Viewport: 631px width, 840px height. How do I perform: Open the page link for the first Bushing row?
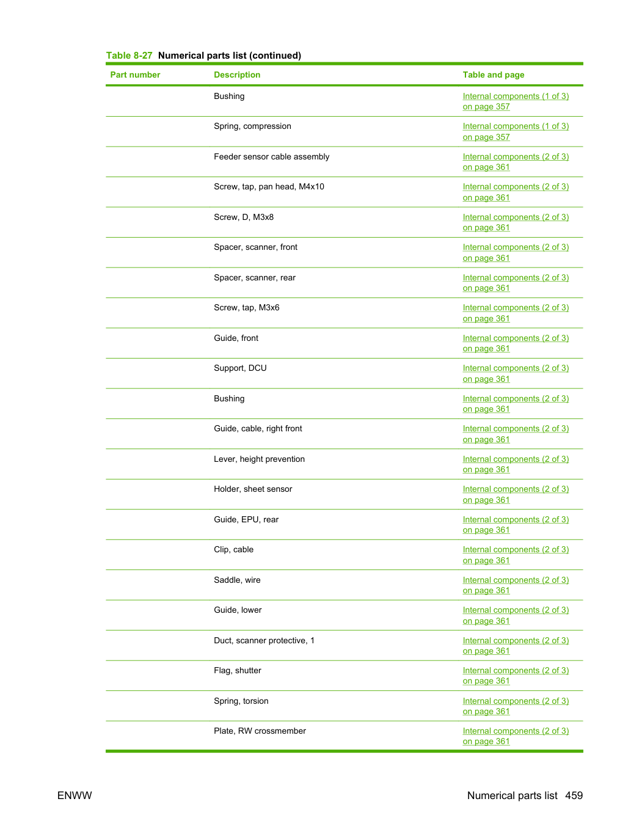click(x=516, y=101)
